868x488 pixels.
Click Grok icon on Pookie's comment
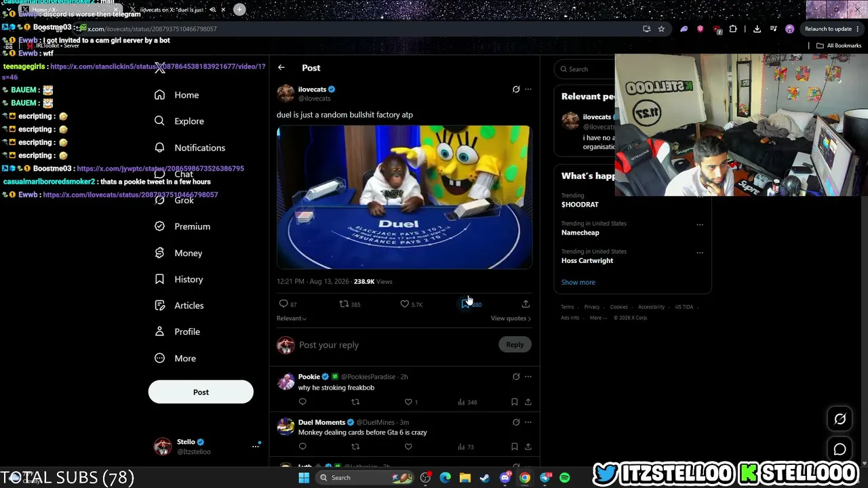pos(516,377)
